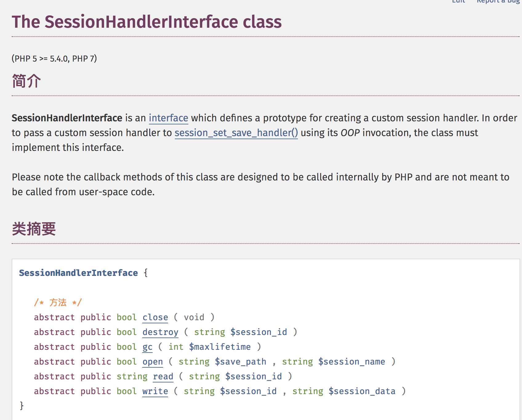
Task: Open the interface link in introduction
Action: [168, 118]
